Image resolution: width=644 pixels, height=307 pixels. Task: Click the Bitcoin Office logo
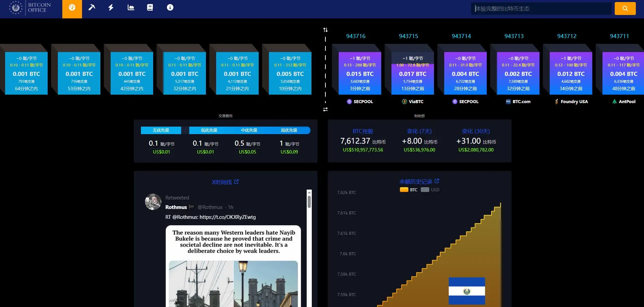pos(30,7)
